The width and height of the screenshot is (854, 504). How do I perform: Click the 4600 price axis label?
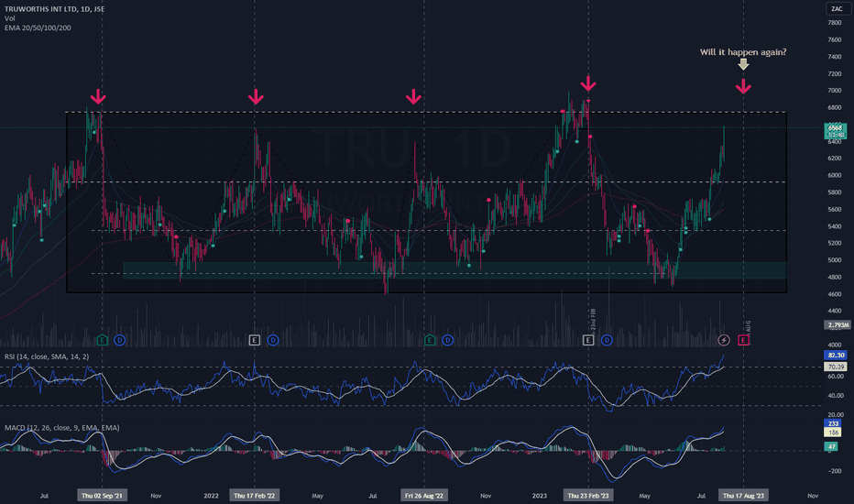pyautogui.click(x=835, y=294)
